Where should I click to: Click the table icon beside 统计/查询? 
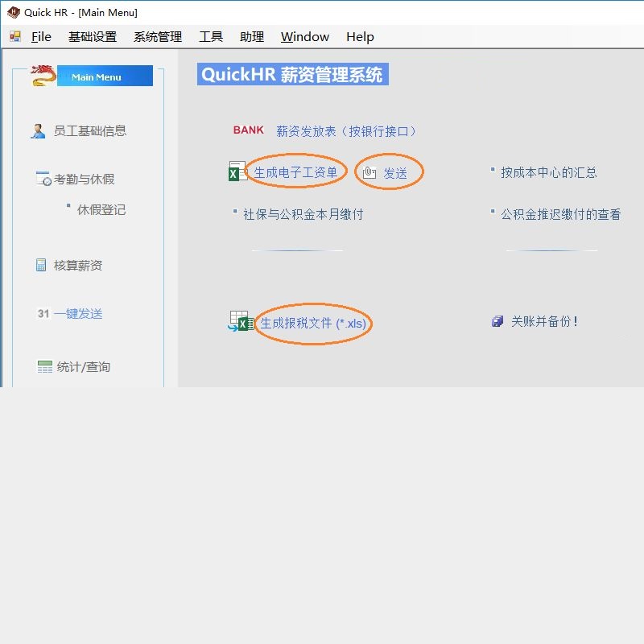click(x=45, y=366)
